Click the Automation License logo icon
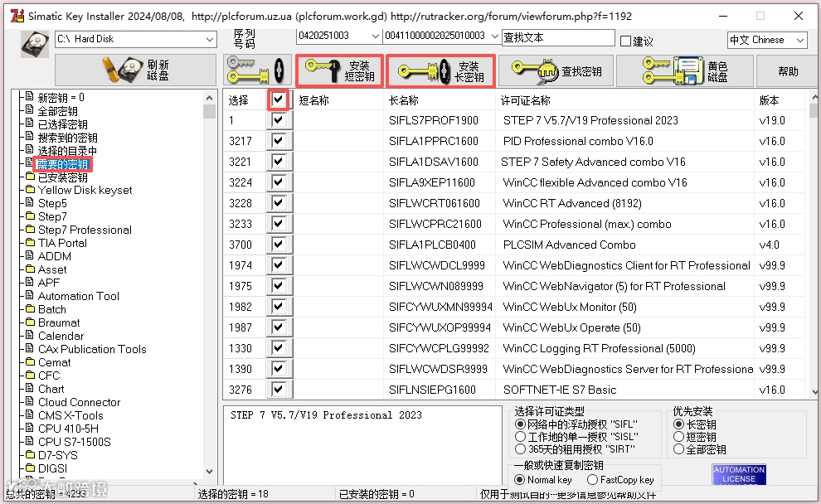The image size is (821, 504). pos(739,474)
